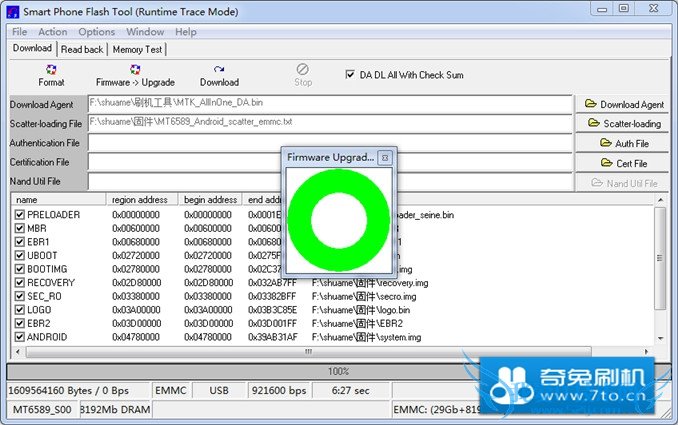Open the Options menu
Image resolution: width=678 pixels, height=425 pixels.
click(x=97, y=32)
